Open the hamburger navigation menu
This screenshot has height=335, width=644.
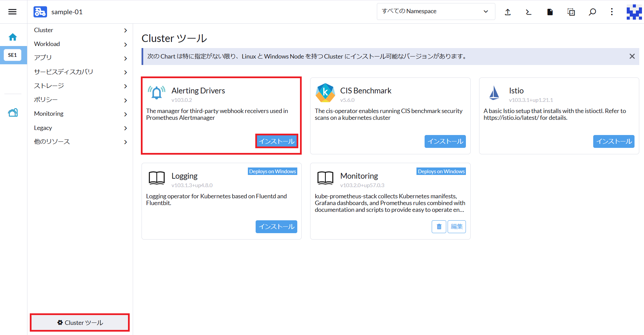pyautogui.click(x=13, y=12)
